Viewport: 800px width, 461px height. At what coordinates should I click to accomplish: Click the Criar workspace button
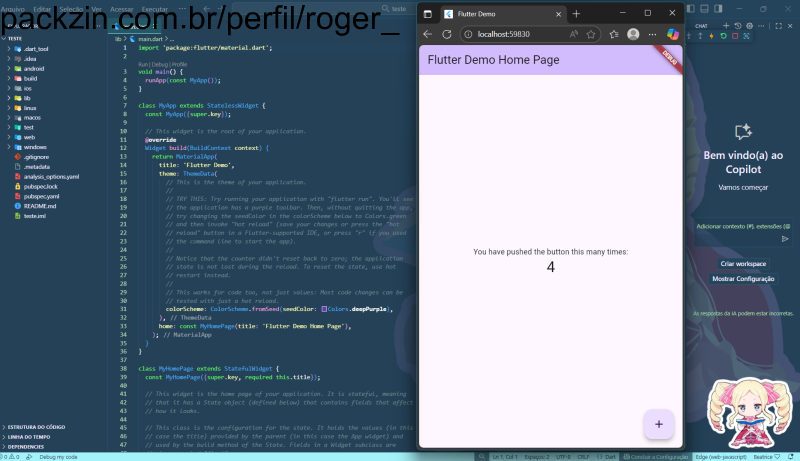pos(742,264)
